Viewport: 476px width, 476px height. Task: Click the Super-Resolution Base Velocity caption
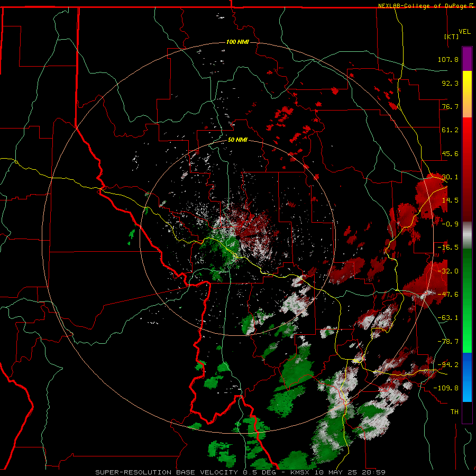(x=241, y=472)
